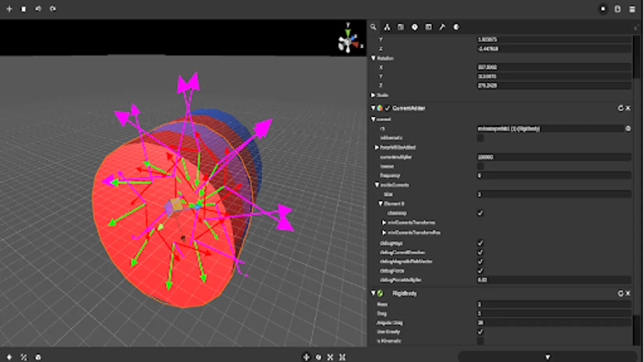Click the Angular Drag value field
Screen dimensions: 644x362
tap(554, 323)
